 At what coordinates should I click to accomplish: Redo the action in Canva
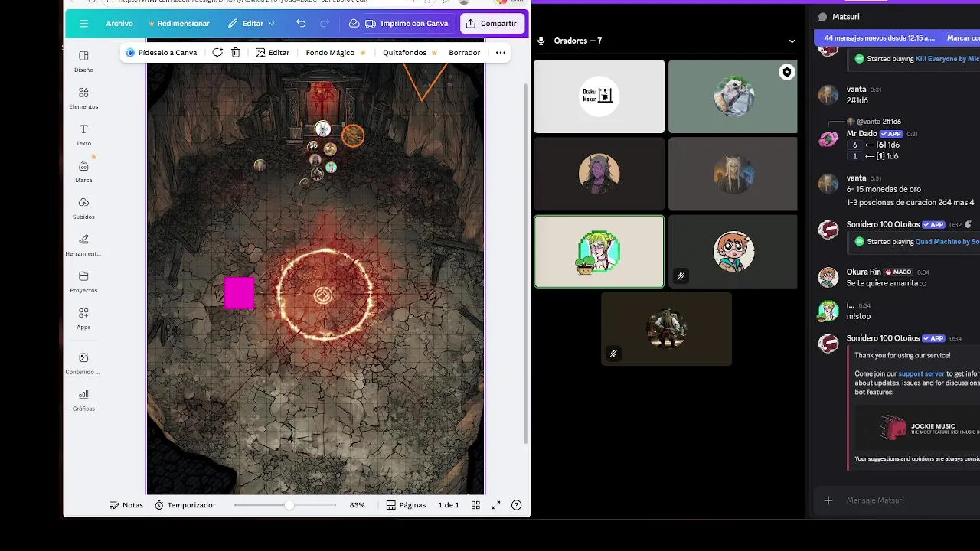(325, 24)
